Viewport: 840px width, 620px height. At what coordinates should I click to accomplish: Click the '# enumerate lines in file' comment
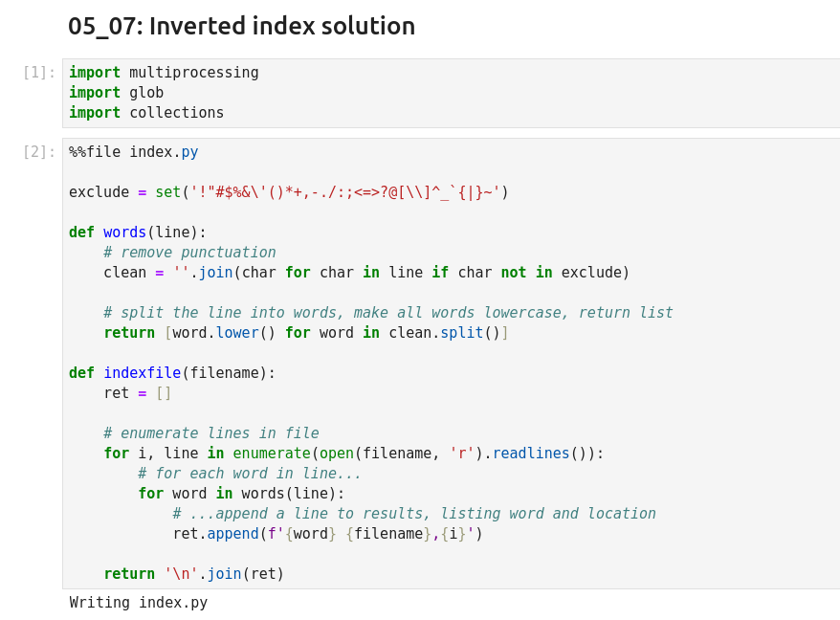pyautogui.click(x=211, y=433)
